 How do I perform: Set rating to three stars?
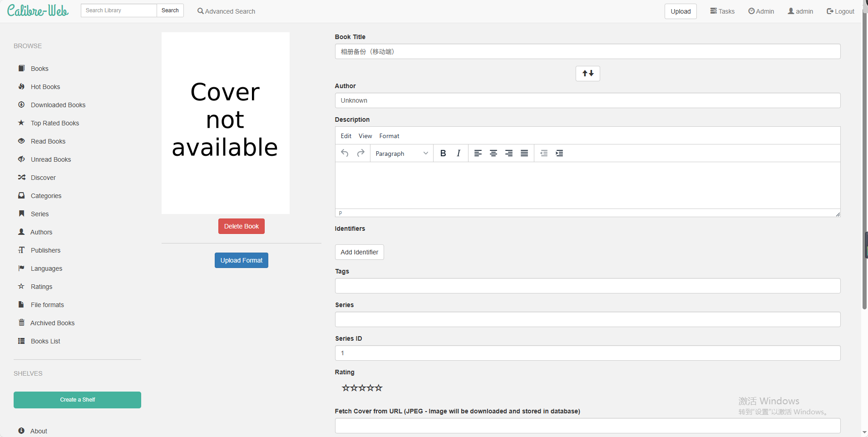coord(362,387)
